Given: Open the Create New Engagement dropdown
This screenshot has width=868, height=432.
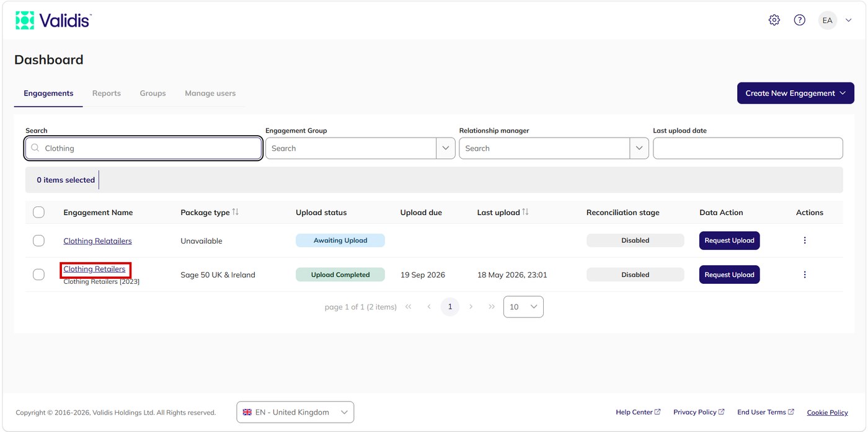Looking at the screenshot, I should click(795, 93).
